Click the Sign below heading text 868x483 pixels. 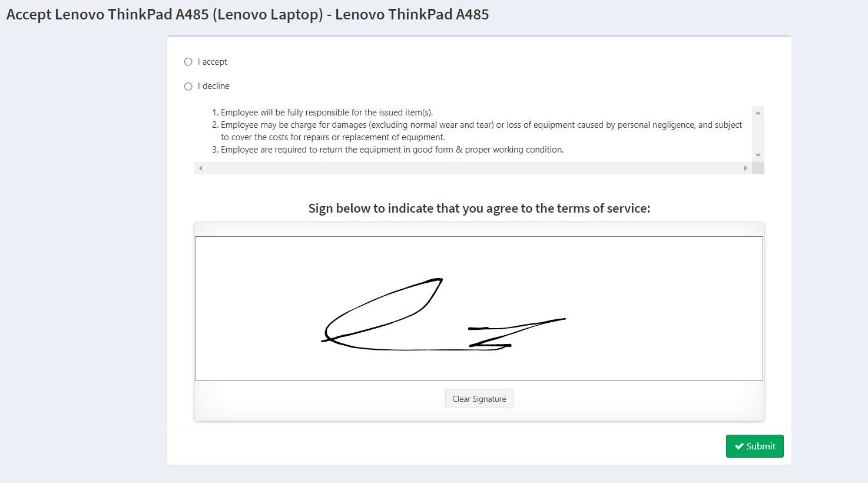tap(479, 209)
